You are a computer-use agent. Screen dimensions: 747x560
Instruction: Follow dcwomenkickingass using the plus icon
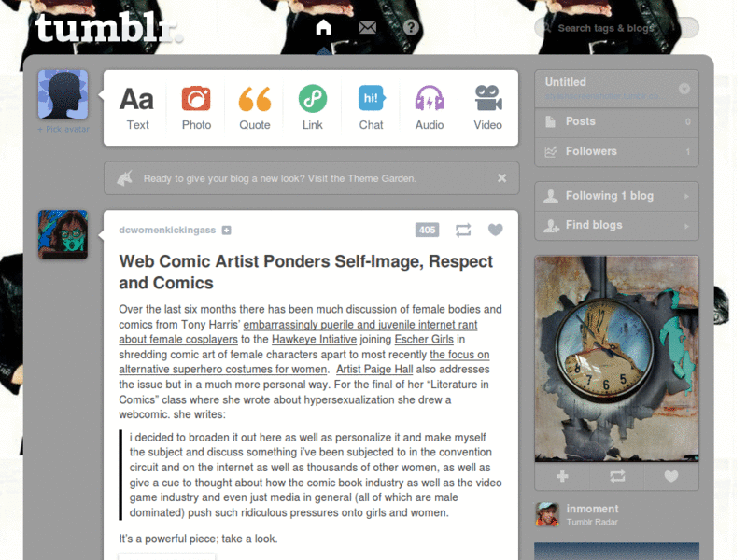point(227,231)
